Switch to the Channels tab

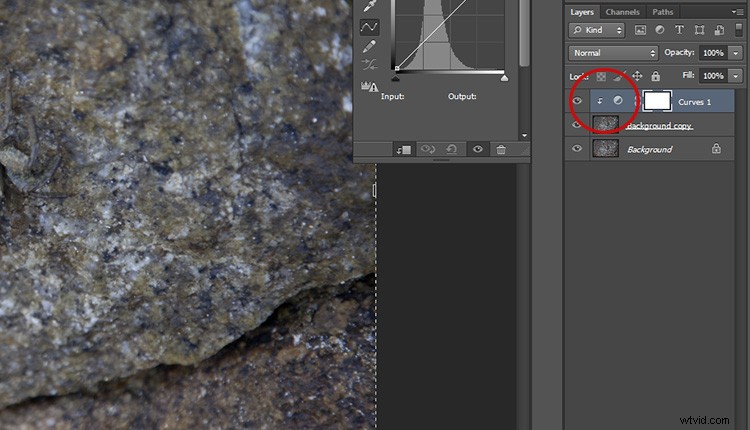pyautogui.click(x=622, y=12)
